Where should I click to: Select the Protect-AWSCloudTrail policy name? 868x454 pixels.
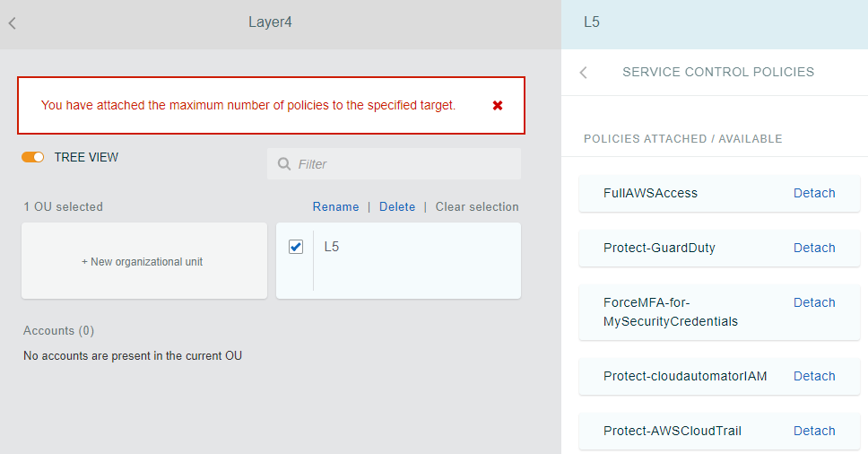click(672, 431)
